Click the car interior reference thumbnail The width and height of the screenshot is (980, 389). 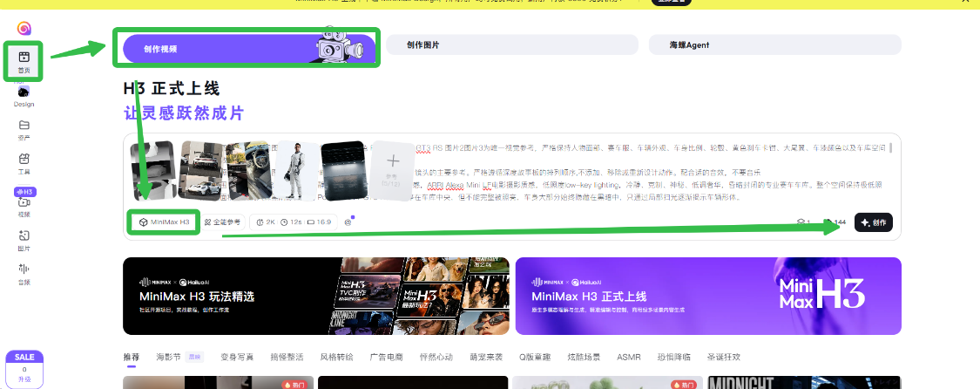[248, 171]
